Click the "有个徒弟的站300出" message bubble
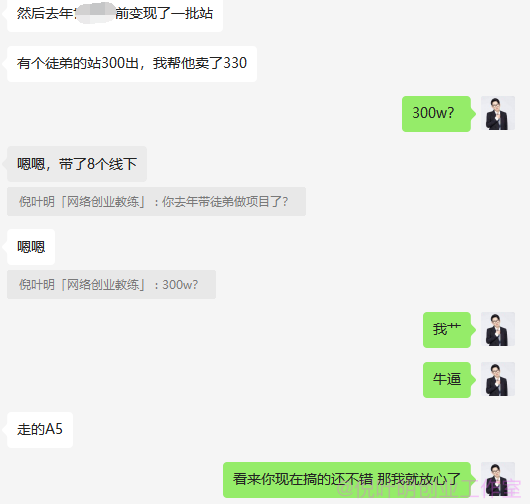530x504 pixels. pos(132,64)
